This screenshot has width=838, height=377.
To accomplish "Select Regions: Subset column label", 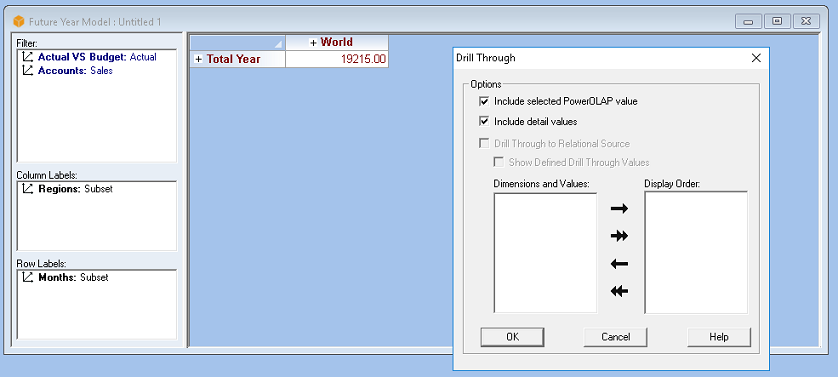I will (75, 189).
